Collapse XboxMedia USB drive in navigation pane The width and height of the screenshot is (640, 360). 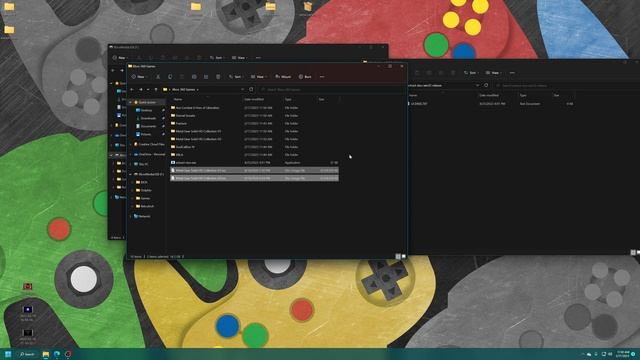click(x=131, y=174)
